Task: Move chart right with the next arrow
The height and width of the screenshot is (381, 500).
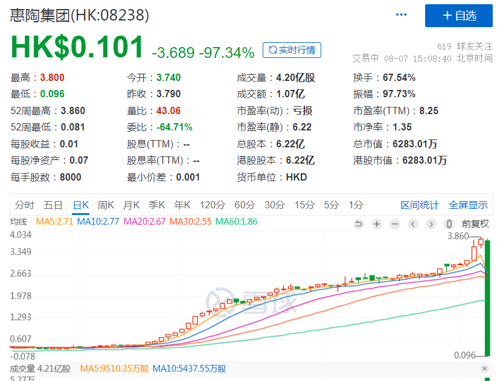Action: click(431, 224)
